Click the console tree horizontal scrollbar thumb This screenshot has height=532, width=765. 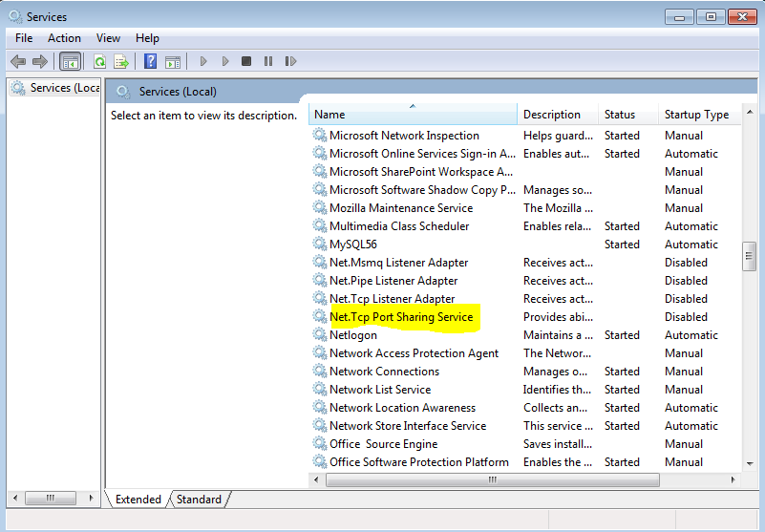(x=51, y=498)
